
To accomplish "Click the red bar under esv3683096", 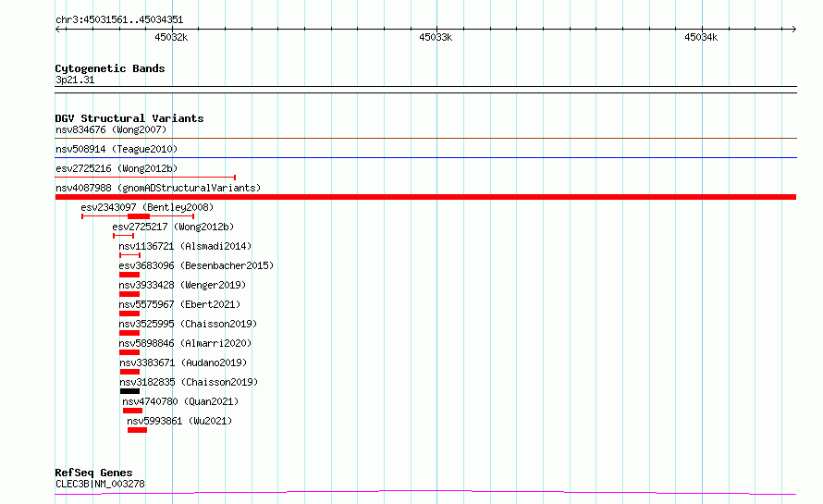I will tap(129, 275).
